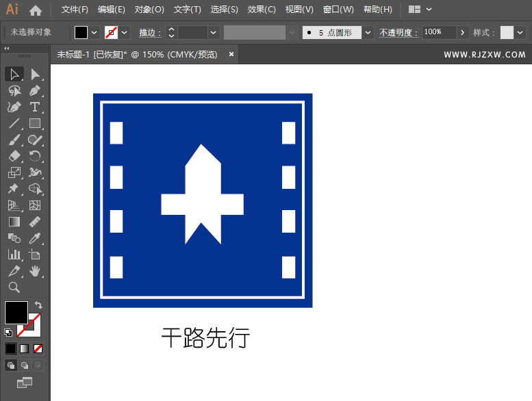This screenshot has width=532, height=401.
Task: Select the Direct Selection tool
Action: pos(36,74)
